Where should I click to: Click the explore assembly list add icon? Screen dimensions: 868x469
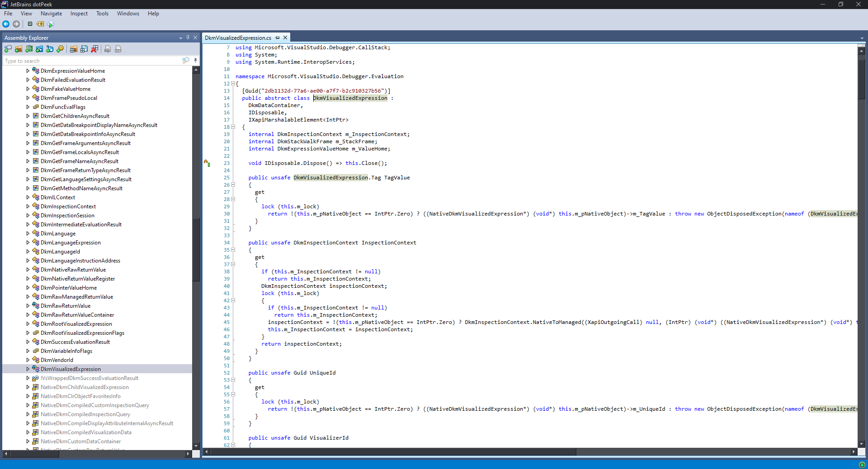point(8,49)
